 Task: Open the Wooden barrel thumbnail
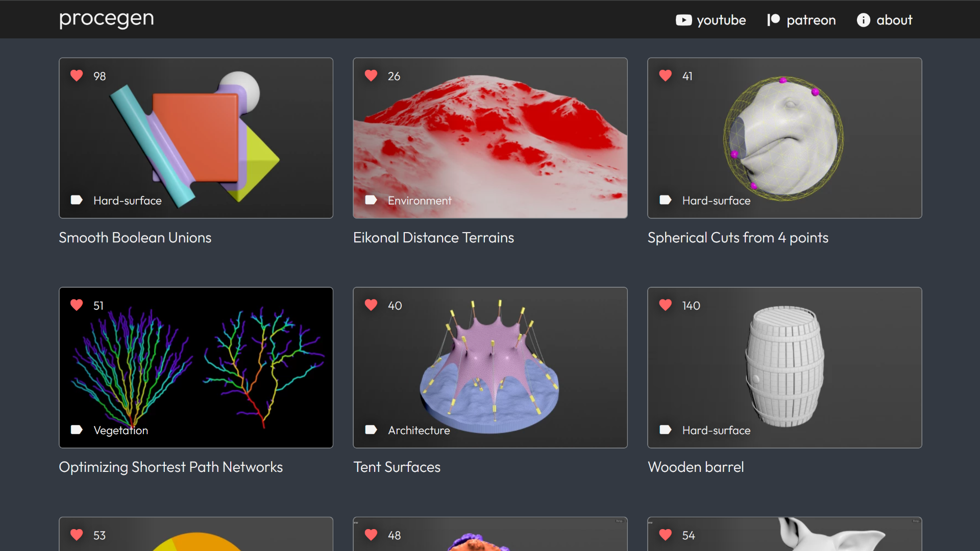coord(785,366)
